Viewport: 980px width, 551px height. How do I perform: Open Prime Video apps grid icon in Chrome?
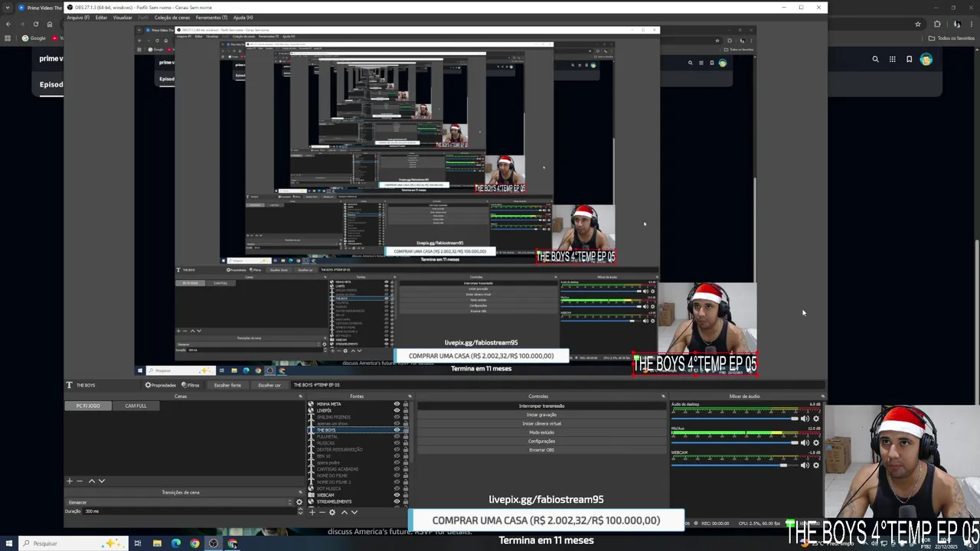tap(893, 59)
